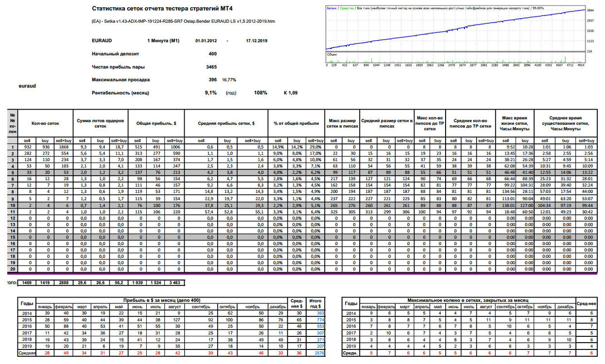Viewport: 605px width, 364px height.
Task: Select the totals row lot sum '56,2'
Action: (119, 281)
